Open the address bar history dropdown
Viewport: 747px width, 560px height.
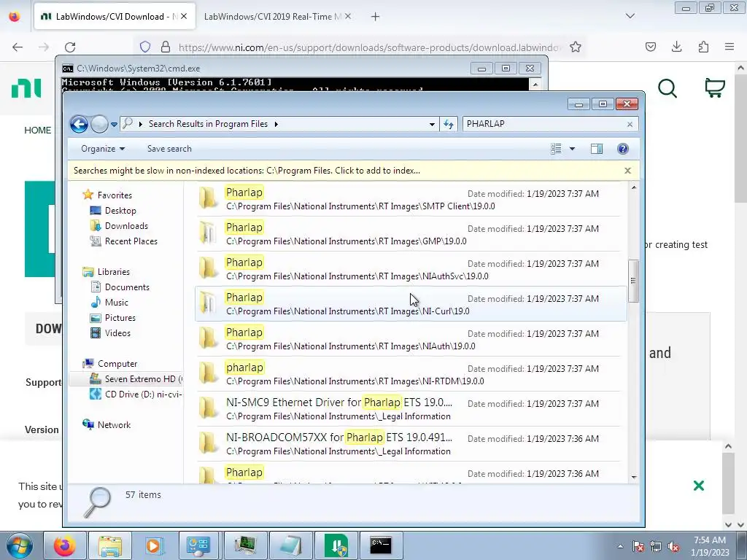[432, 124]
